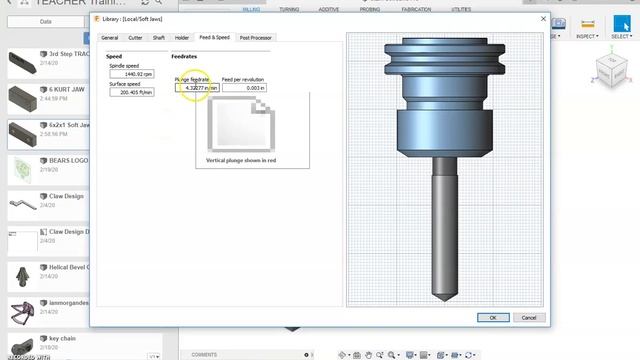The height and width of the screenshot is (360, 640).
Task: Open the Utilities ribbon tab
Action: [461, 9]
